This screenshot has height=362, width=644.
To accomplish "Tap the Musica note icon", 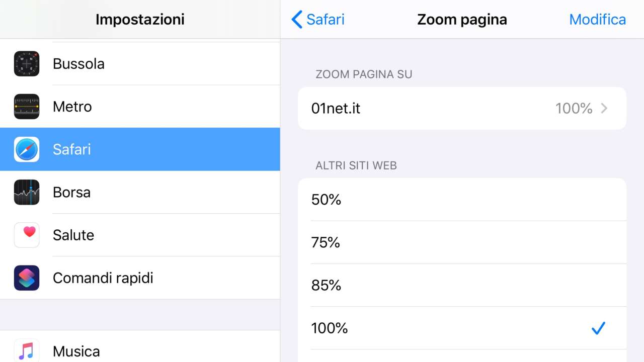I will pyautogui.click(x=27, y=350).
